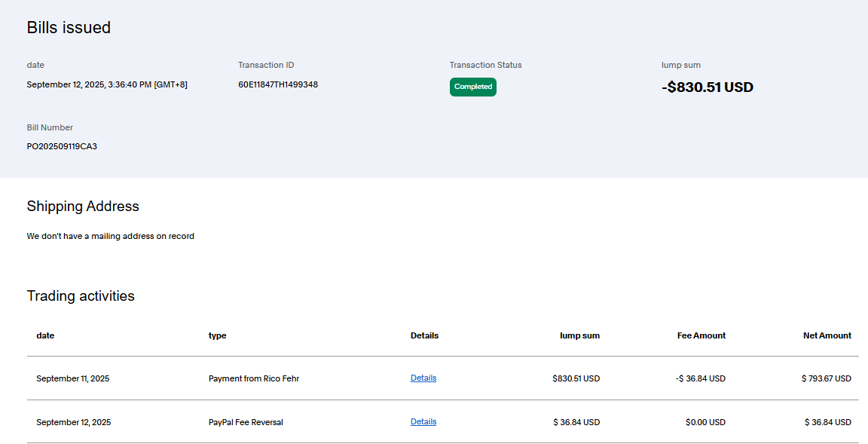Viewport: 868px width, 444px height.
Task: Select the PayPal Fee Reversal entry
Action: click(x=246, y=422)
